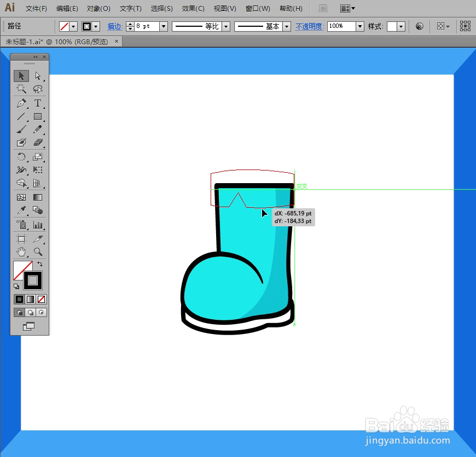Select the Rectangle tool
Image resolution: width=476 pixels, height=457 pixels.
(x=38, y=116)
